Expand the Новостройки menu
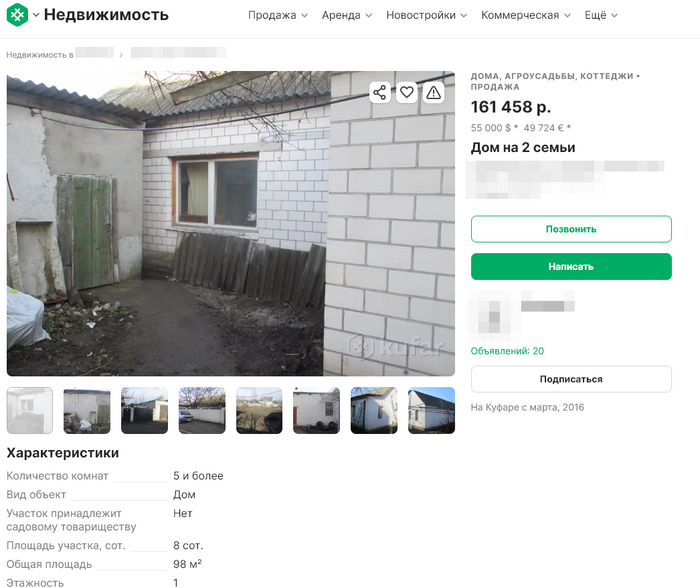700x588 pixels. point(426,15)
